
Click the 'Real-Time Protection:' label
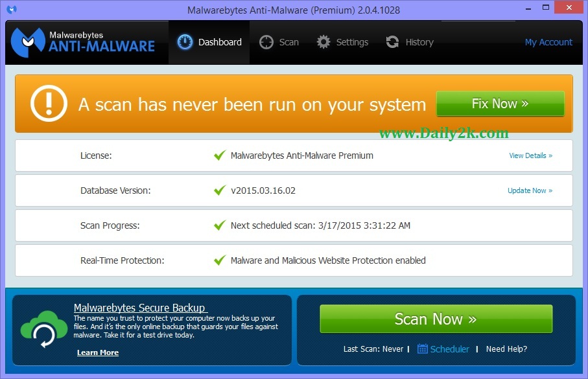point(123,260)
